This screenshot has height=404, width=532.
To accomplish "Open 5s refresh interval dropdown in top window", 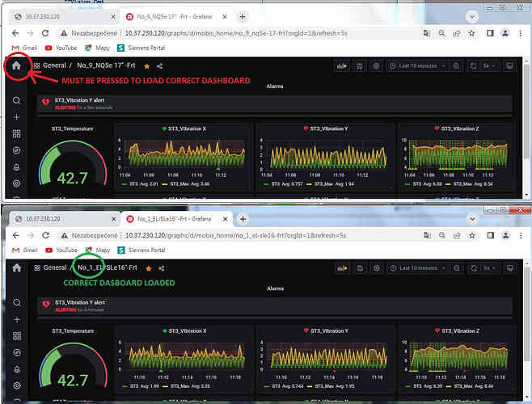I will (x=489, y=66).
